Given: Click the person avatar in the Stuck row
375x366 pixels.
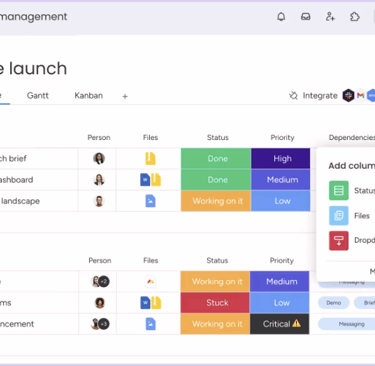Looking at the screenshot, I should point(100,303).
